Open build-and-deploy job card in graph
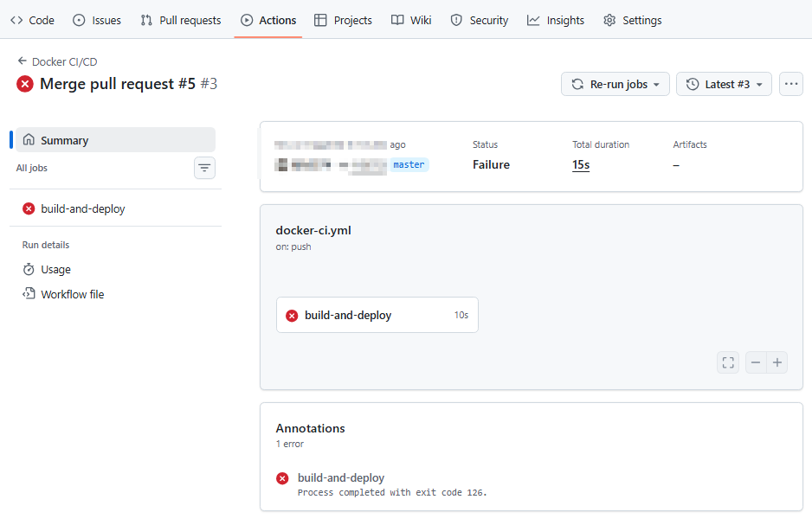Viewport: 812px width, 525px height. (377, 315)
